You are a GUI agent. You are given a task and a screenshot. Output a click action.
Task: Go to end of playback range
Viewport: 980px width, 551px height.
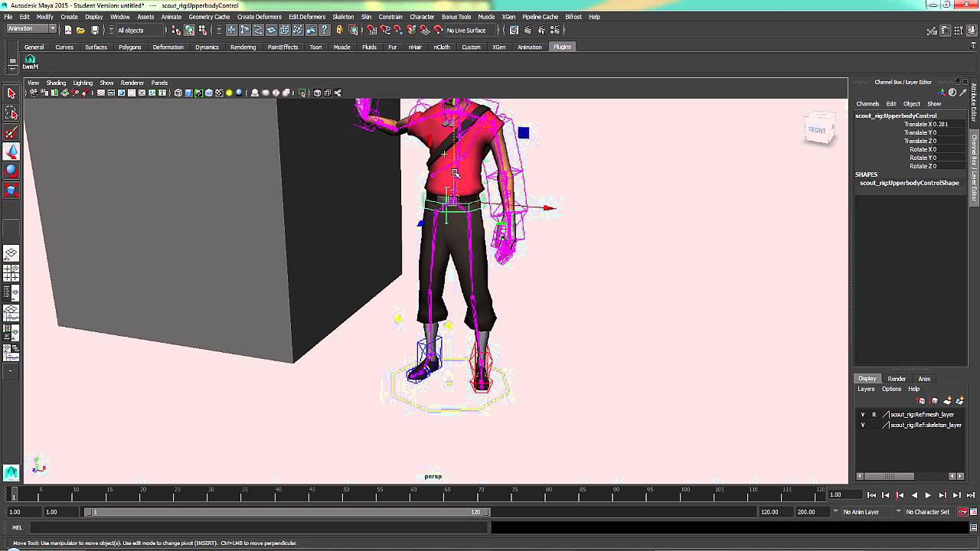coord(970,495)
